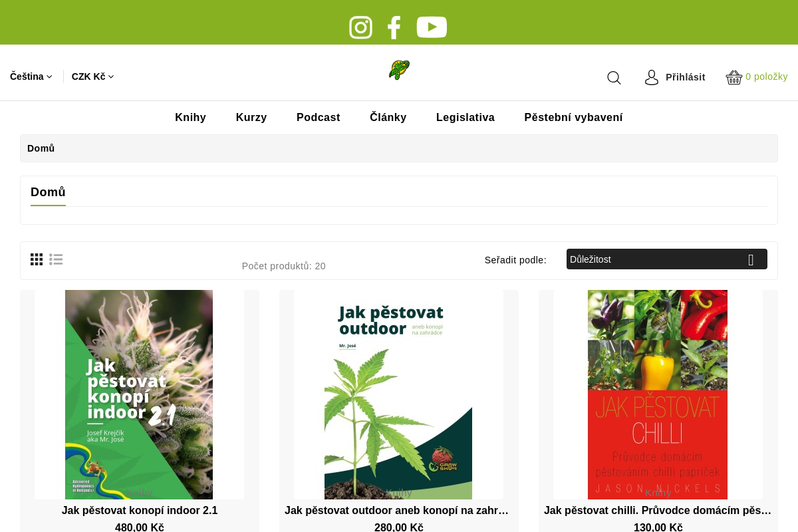
Task: Click the Jak pěstovat chilli book cover
Action: (x=658, y=394)
